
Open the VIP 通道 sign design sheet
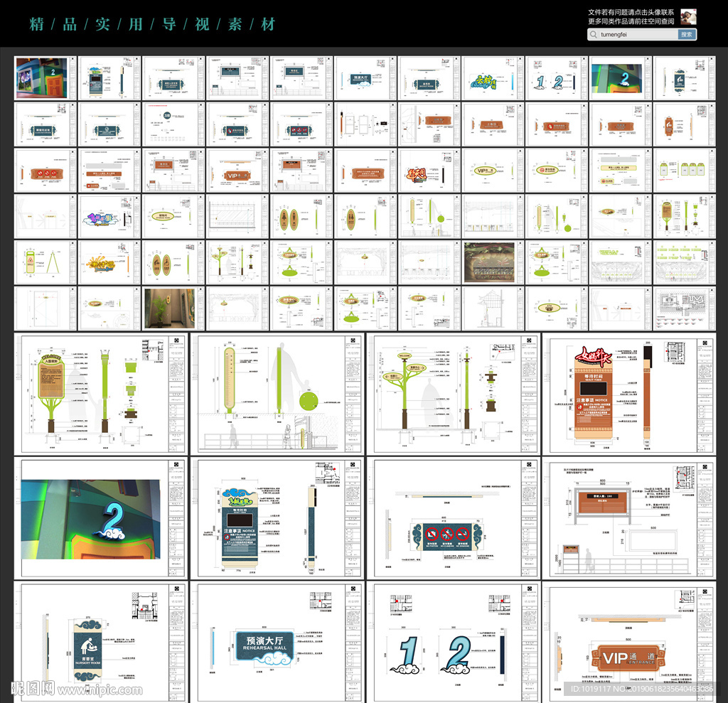(x=630, y=640)
